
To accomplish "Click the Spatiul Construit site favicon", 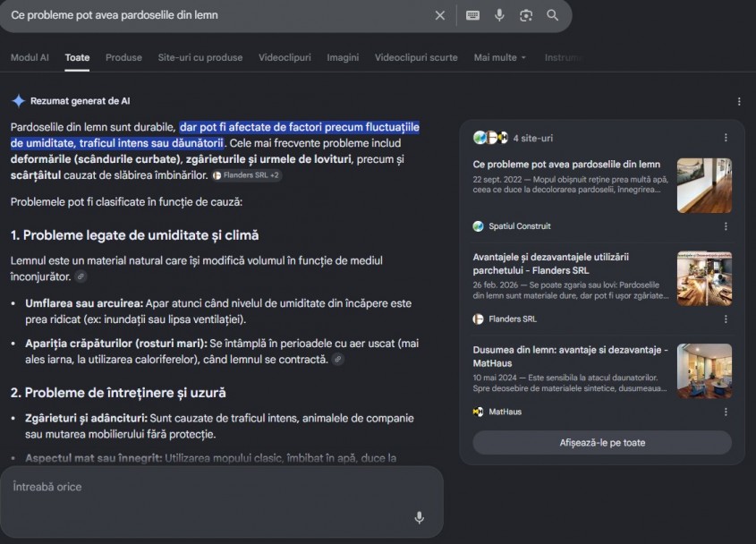I will [x=478, y=226].
